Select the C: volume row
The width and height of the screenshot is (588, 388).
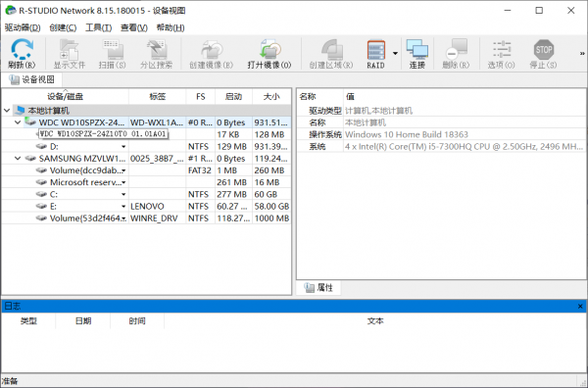[x=146, y=195]
